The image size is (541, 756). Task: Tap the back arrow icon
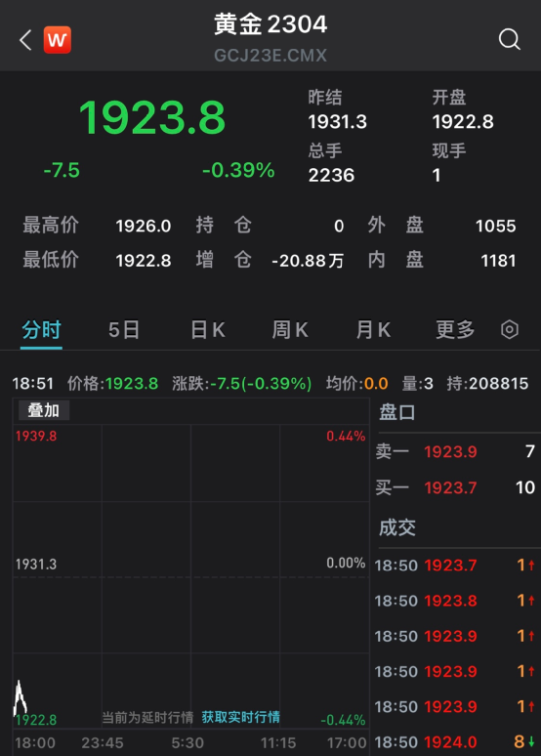tap(25, 39)
